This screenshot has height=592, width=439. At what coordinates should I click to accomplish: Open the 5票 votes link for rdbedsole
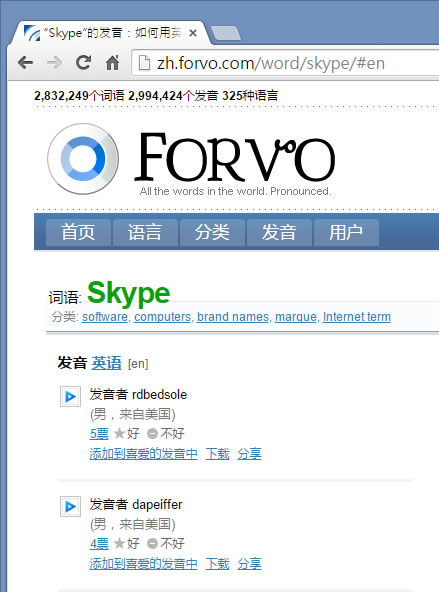click(99, 433)
